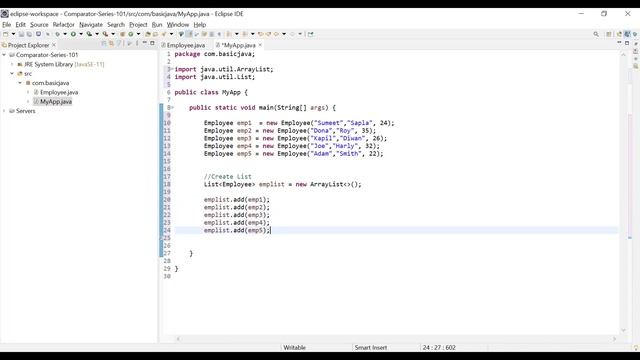Close the MyApp.java editor tab
This screenshot has width=640, height=360.
(260, 45)
